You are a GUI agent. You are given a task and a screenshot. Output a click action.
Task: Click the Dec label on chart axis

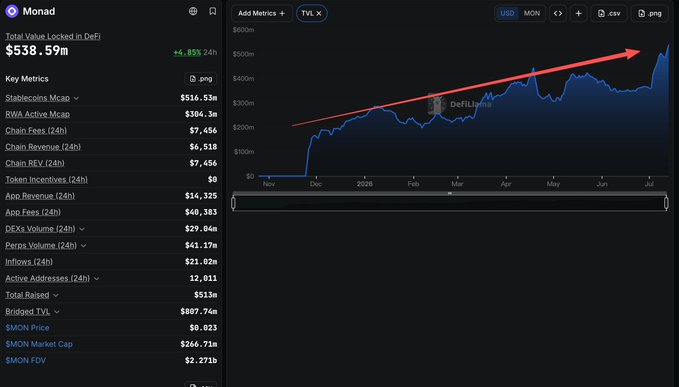[316, 184]
